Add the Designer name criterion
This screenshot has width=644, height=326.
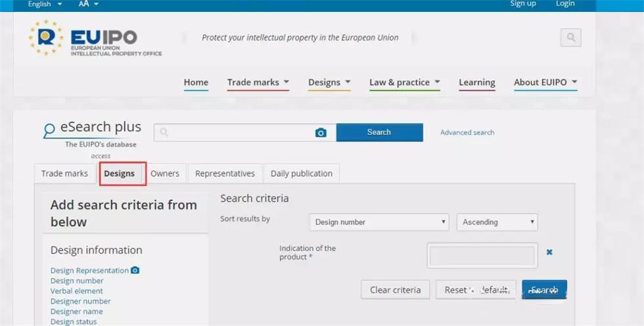(x=77, y=312)
